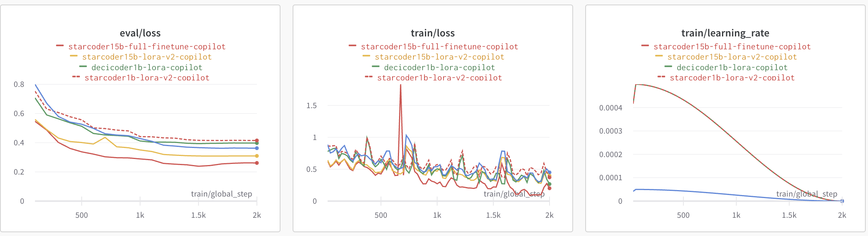The image size is (868, 236).
Task: Toggle starcoder1b-lora-v2-copilot legend entry in eval/loss
Action: pos(147,78)
